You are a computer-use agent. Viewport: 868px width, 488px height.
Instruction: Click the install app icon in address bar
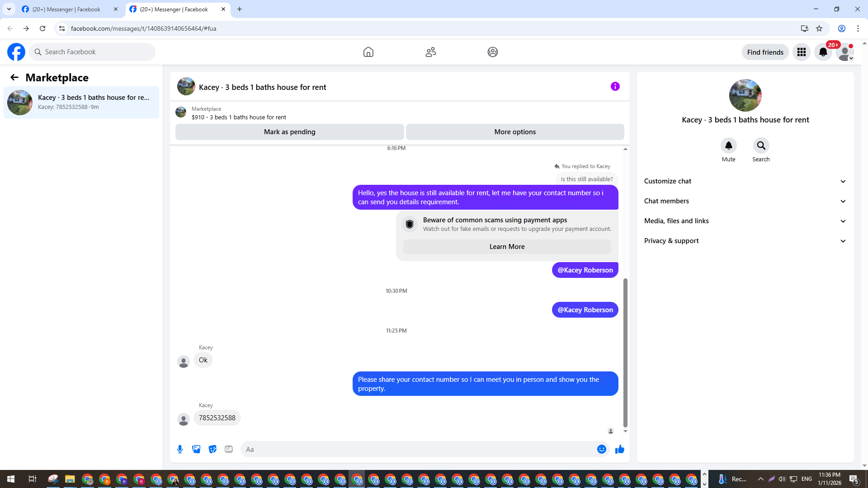pyautogui.click(x=804, y=28)
